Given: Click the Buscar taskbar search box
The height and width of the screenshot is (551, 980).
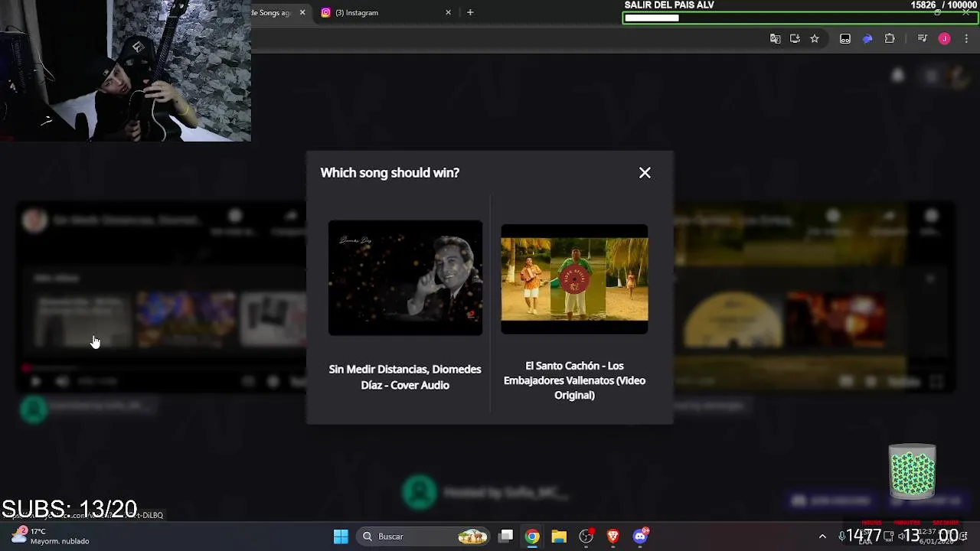Looking at the screenshot, I should tap(425, 536).
